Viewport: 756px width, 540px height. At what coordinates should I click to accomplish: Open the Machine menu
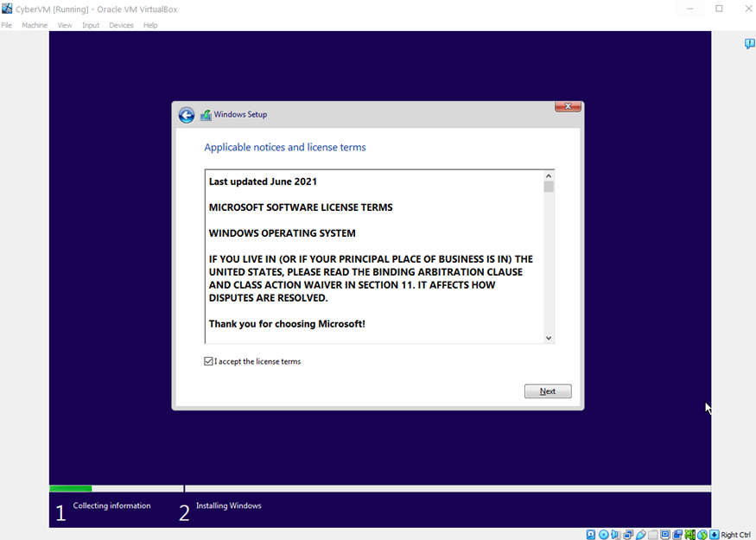point(35,25)
